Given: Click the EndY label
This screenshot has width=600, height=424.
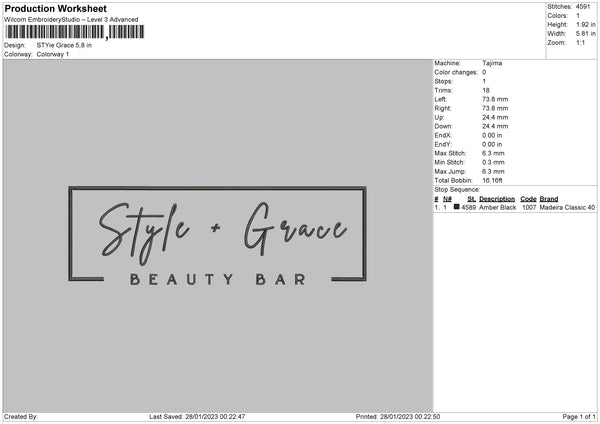Looking at the screenshot, I should 443,144.
